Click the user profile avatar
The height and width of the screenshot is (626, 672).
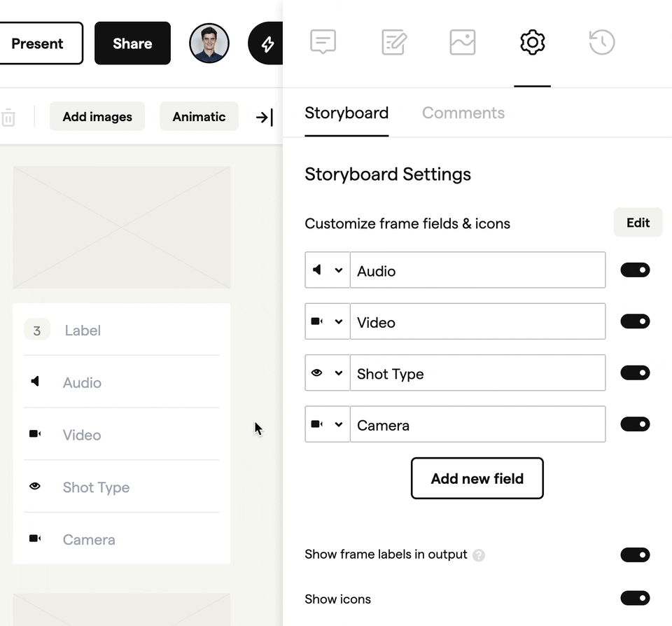point(209,43)
